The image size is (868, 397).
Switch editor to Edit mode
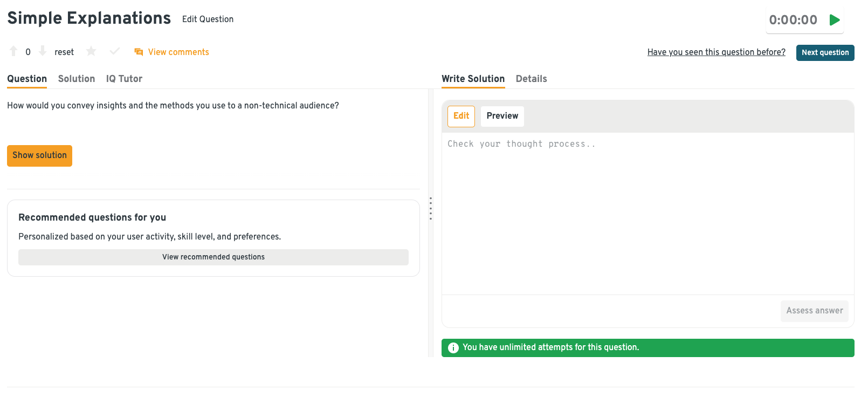461,116
